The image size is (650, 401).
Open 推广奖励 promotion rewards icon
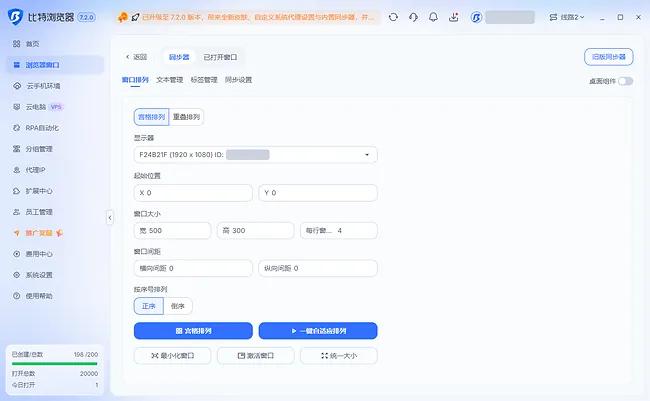(17, 233)
